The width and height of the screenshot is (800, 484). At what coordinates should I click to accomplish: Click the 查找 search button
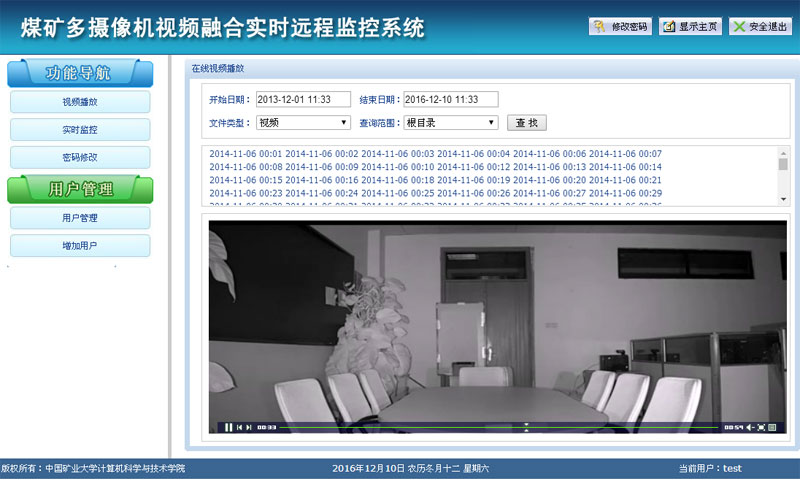(x=527, y=122)
